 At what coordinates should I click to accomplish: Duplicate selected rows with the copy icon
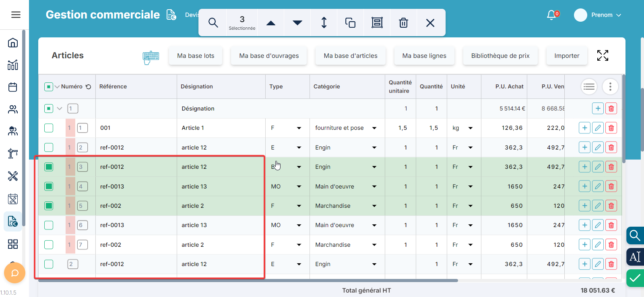(x=350, y=23)
